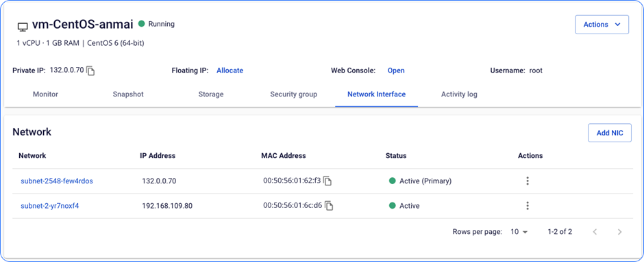This screenshot has width=644, height=262.
Task: Click the VM monitor icon beside vm-CentOS-anmai
Action: click(x=23, y=27)
